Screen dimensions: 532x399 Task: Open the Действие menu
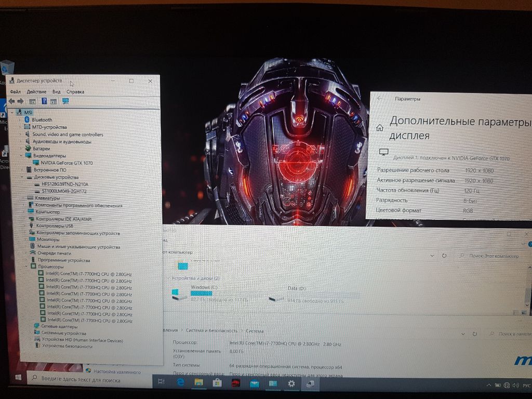(x=36, y=91)
